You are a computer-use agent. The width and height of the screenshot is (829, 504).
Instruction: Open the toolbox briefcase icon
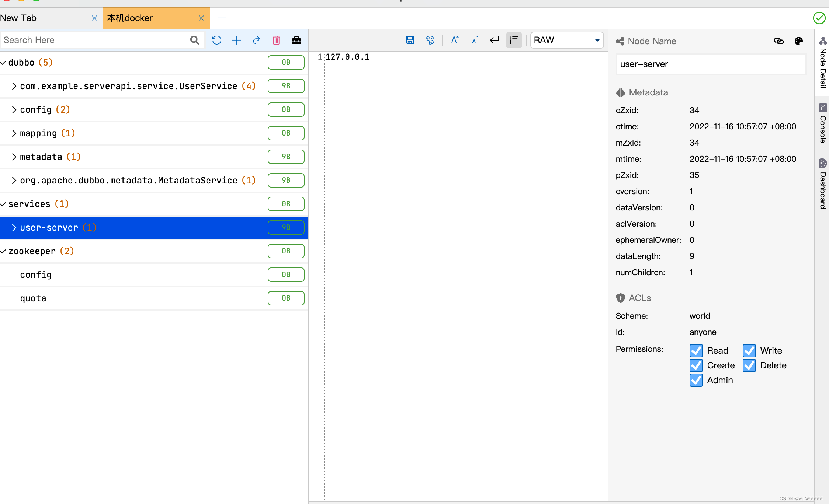[296, 40]
